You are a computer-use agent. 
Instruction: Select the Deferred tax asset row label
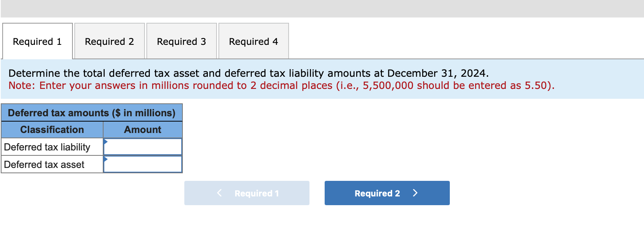pyautogui.click(x=43, y=164)
